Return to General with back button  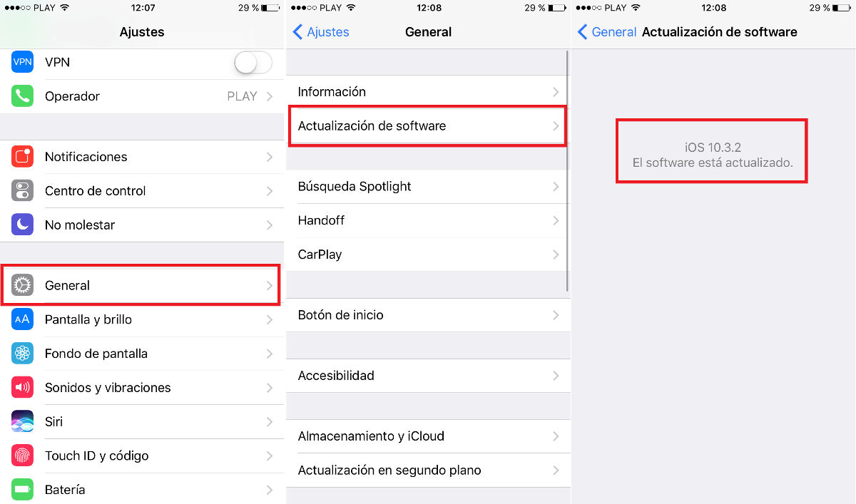coord(607,32)
